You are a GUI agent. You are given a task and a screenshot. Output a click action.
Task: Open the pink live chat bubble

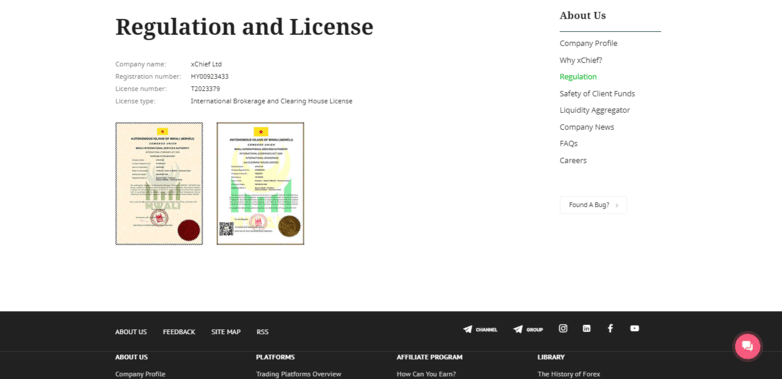pos(747,346)
